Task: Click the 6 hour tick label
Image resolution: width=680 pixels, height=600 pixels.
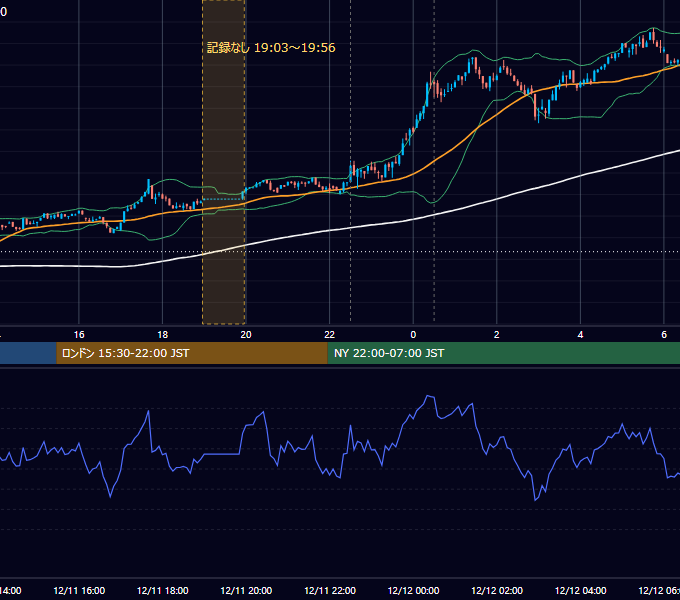Action: (x=664, y=335)
